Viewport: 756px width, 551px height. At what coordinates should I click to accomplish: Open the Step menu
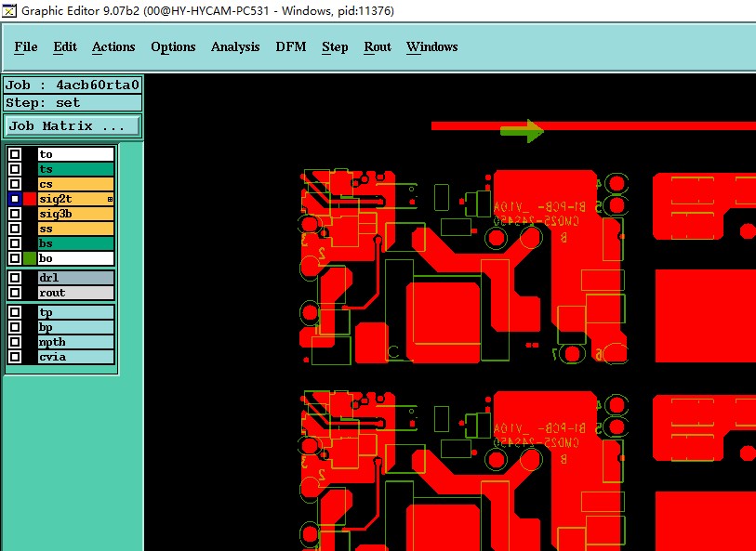335,46
